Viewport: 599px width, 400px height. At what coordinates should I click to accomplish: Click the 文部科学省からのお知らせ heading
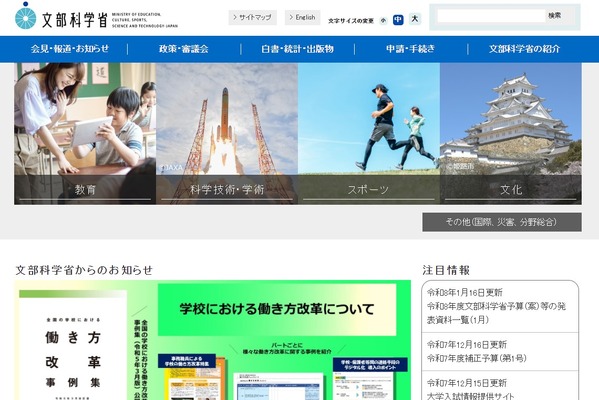coord(84,270)
